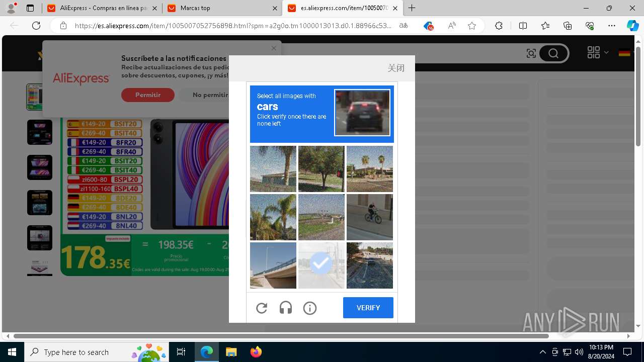Screen dimensions: 644x362
Task: Open the notification center icon
Action: coord(627,352)
